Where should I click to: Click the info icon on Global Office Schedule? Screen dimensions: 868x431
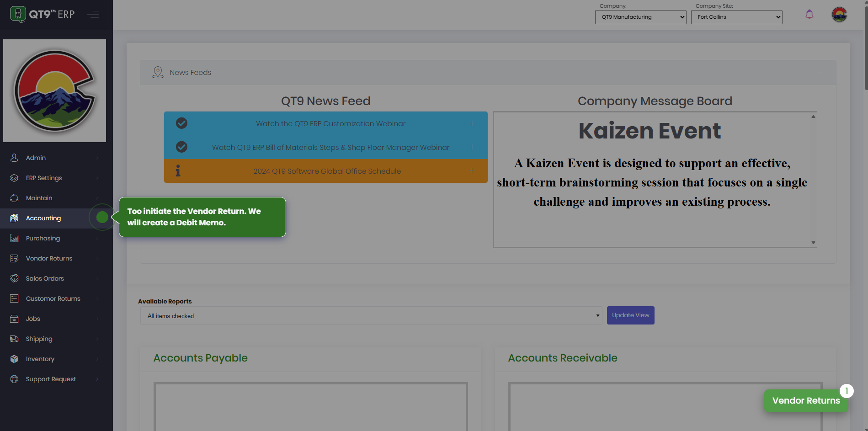pos(178,171)
